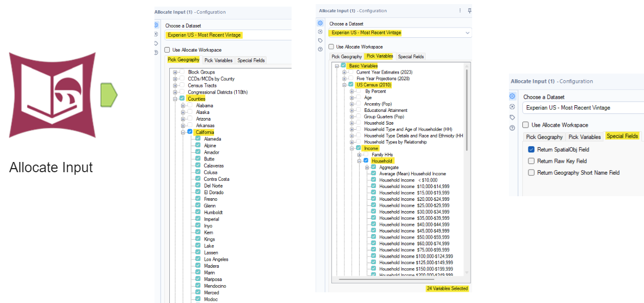Select CCDs/MCDs by County tree item
Viewport: 644px width, 303px height.
point(211,79)
